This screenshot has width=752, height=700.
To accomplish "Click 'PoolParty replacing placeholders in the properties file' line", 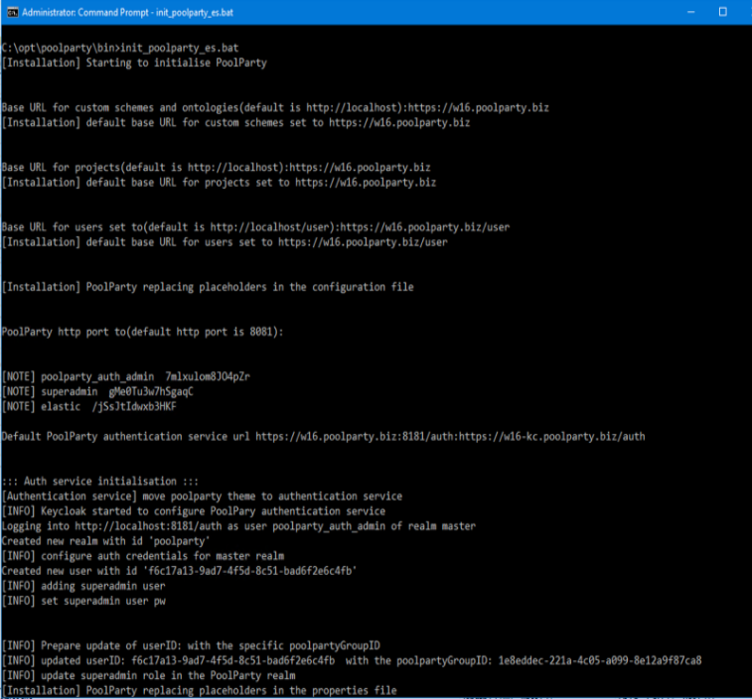I will pos(200,691).
